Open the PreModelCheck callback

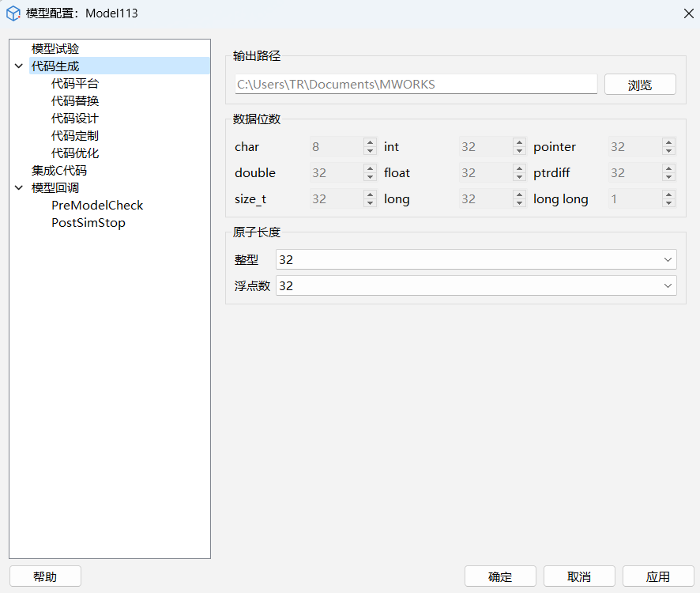click(x=97, y=206)
